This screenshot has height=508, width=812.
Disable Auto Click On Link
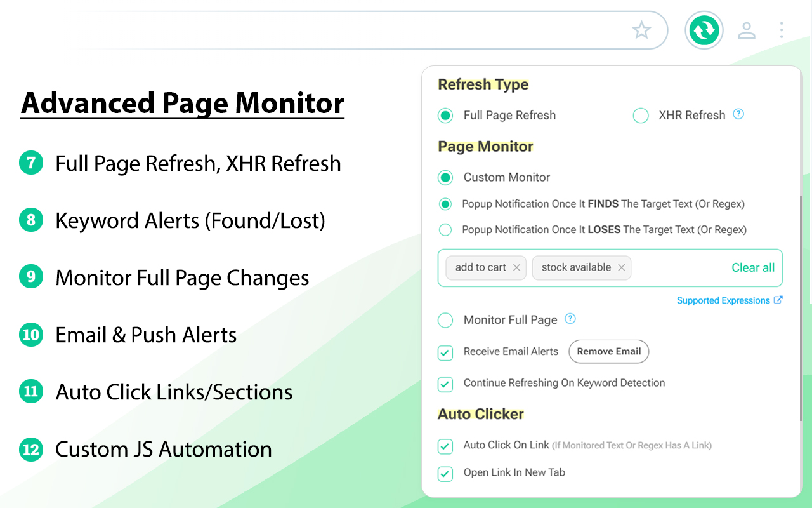(445, 446)
